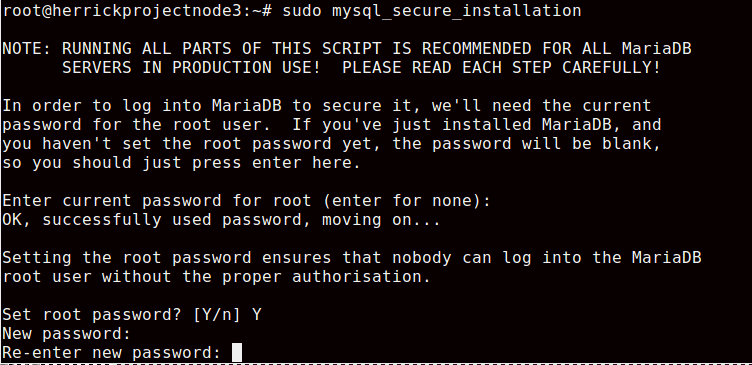Click 'the password will be blank,' text
The image size is (752, 365).
click(x=527, y=143)
